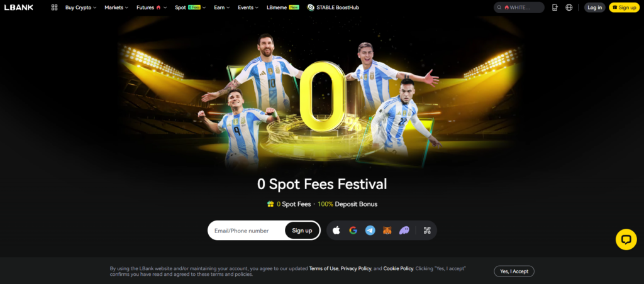The height and width of the screenshot is (284, 644).
Task: Continue with Google icon
Action: click(353, 230)
